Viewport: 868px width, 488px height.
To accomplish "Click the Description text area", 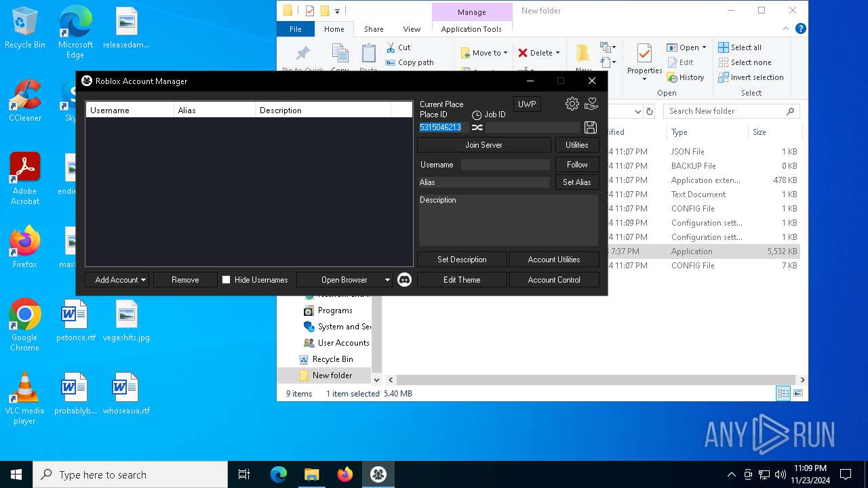I will coord(509,220).
